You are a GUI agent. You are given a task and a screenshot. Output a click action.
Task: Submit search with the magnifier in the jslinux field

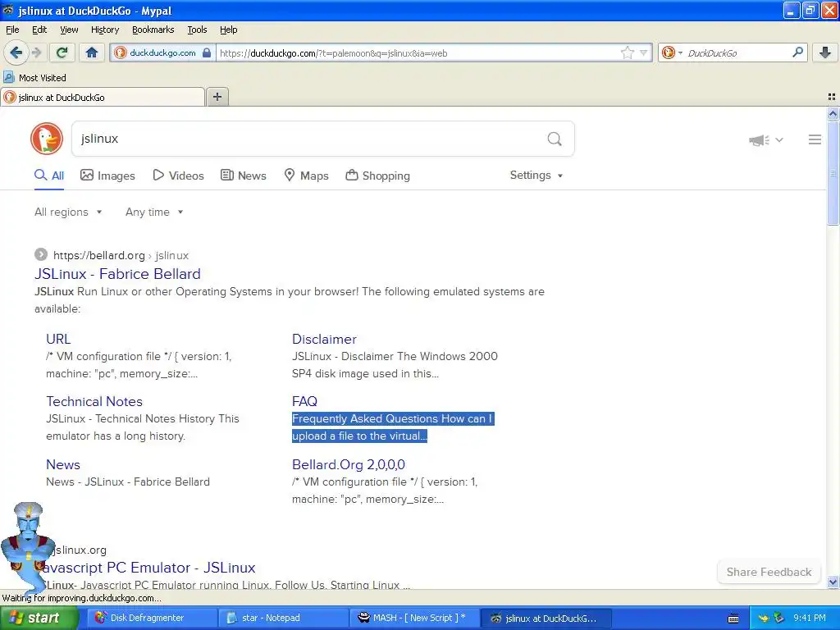click(555, 139)
